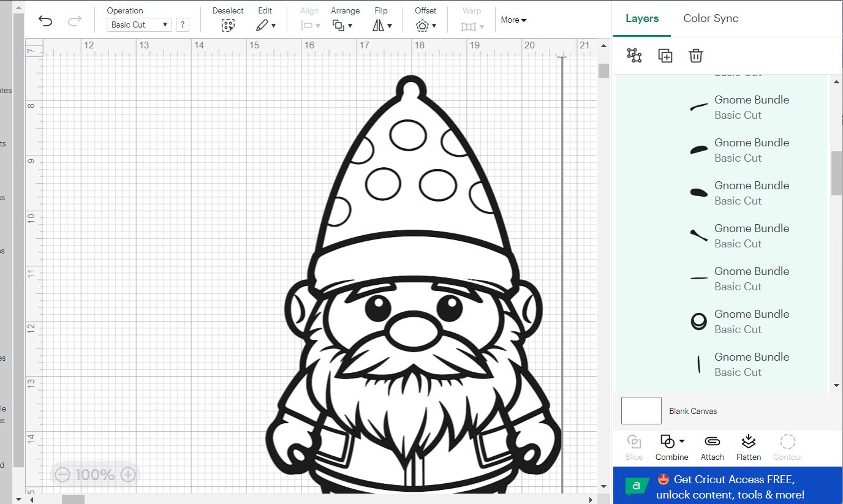Expand the More menu in the toolbar
Screen dimensions: 843x504
pos(513,20)
